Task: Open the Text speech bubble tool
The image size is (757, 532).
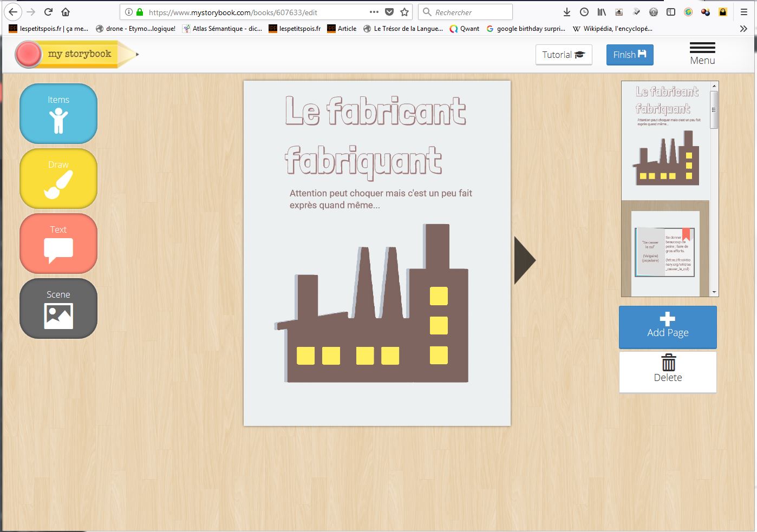Action: (58, 244)
